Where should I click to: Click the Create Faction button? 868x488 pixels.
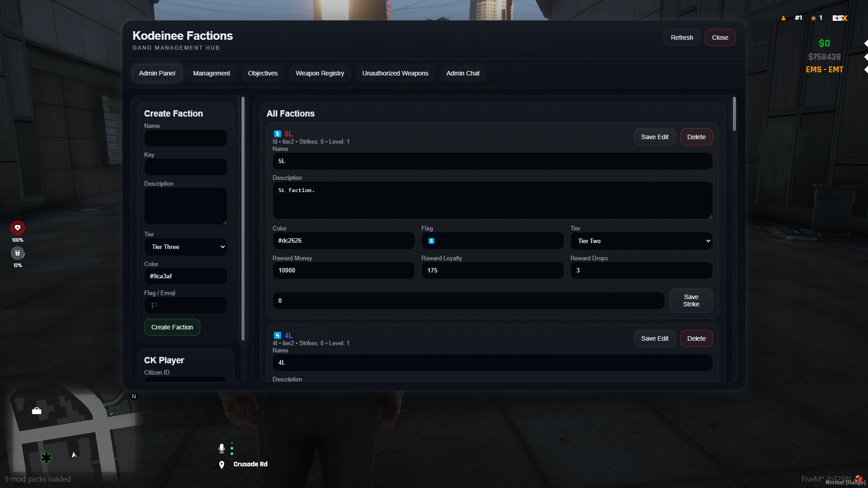pyautogui.click(x=172, y=327)
